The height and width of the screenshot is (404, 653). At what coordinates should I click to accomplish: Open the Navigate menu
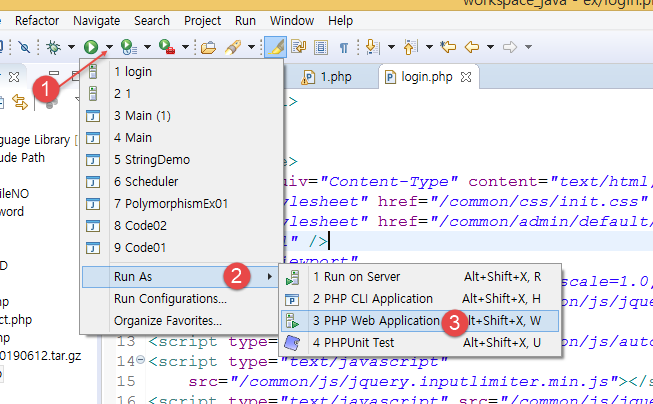coord(97,20)
